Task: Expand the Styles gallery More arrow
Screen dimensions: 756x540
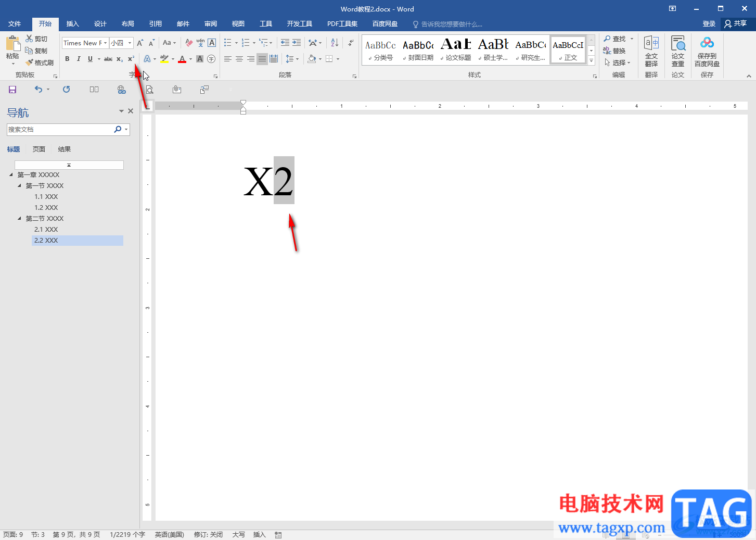Action: [x=592, y=61]
